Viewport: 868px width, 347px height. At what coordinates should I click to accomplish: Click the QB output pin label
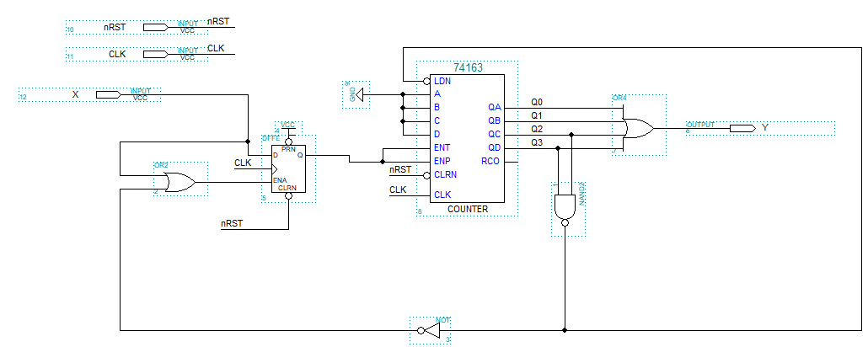point(494,121)
